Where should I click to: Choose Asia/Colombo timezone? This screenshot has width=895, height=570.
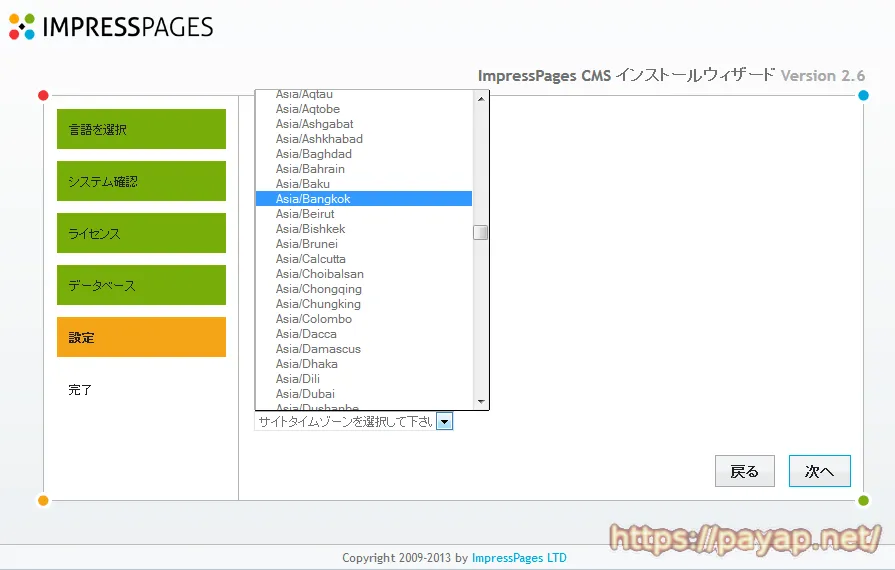coord(364,319)
